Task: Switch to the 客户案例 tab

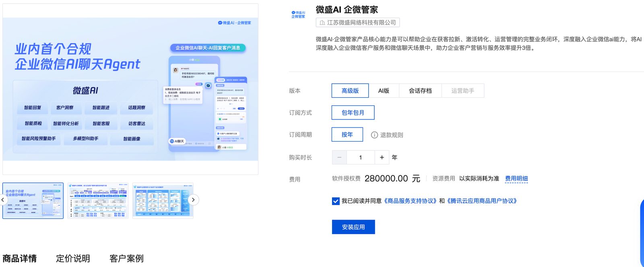Action: pyautogui.click(x=126, y=259)
